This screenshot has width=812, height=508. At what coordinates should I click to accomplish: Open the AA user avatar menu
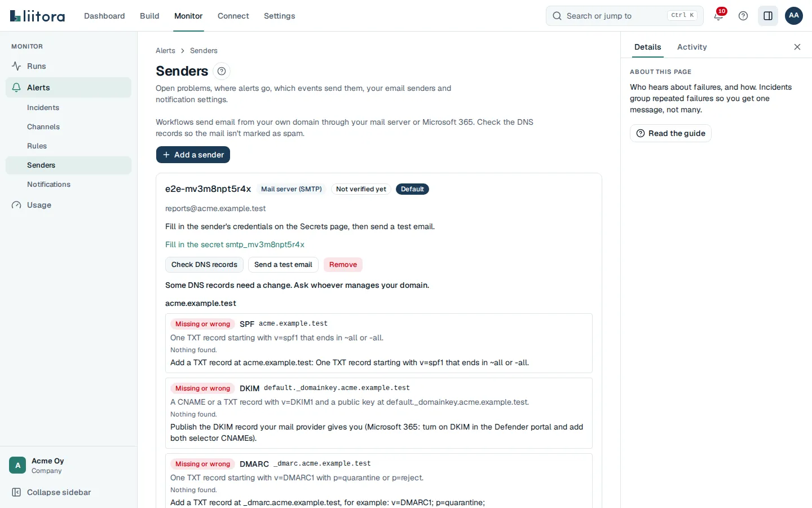point(794,16)
